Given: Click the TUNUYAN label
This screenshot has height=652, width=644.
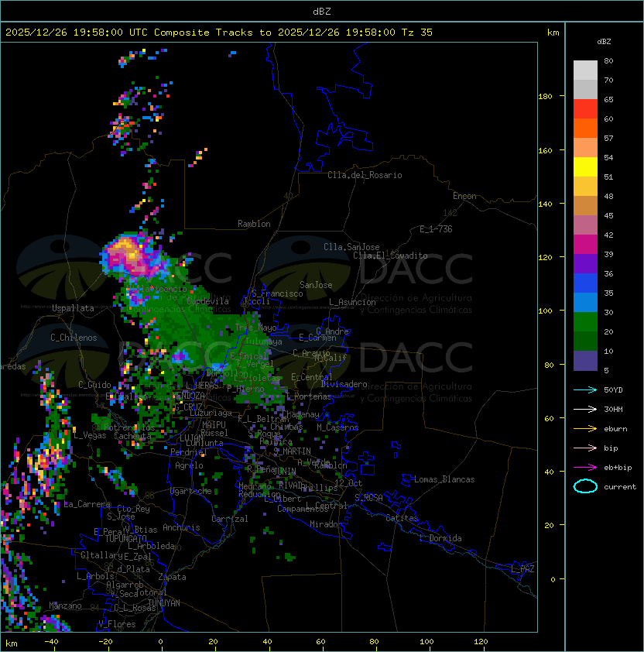Looking at the screenshot, I should (164, 603).
